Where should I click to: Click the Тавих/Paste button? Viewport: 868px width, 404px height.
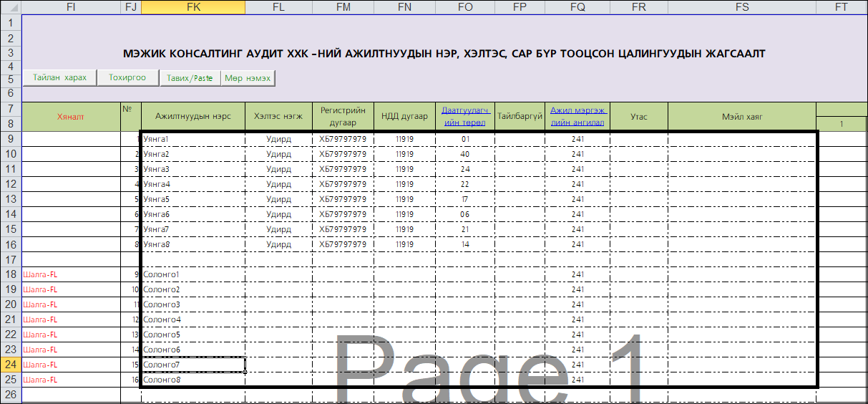point(190,78)
